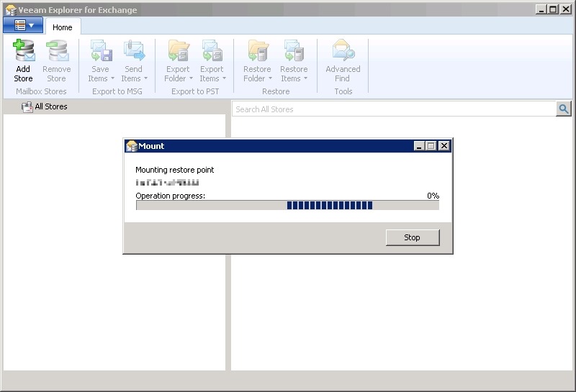
Task: Click the search magnifier icon
Action: tap(564, 109)
